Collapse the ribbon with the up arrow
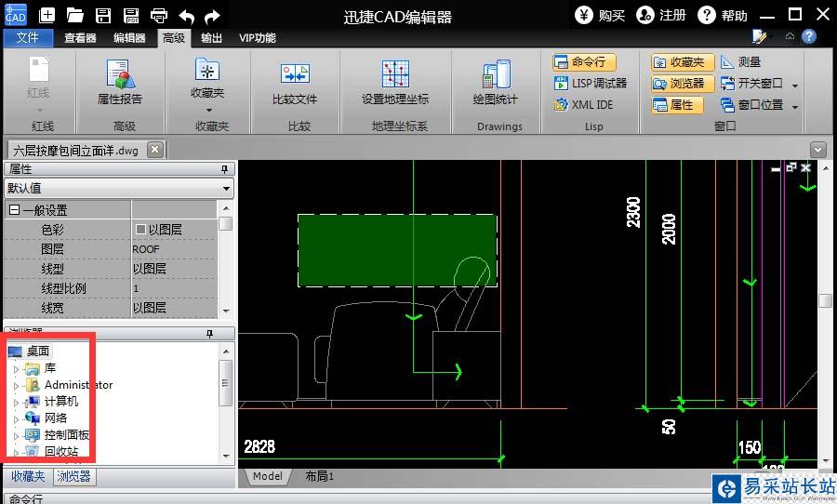The width and height of the screenshot is (837, 504). click(790, 36)
